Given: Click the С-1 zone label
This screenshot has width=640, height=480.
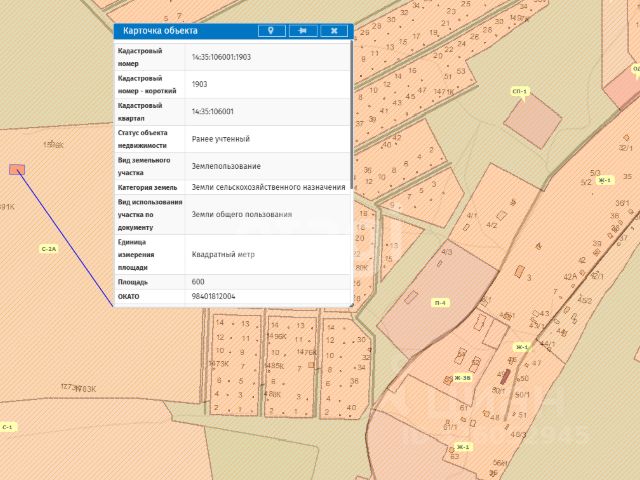Looking at the screenshot, I should click(x=8, y=427).
